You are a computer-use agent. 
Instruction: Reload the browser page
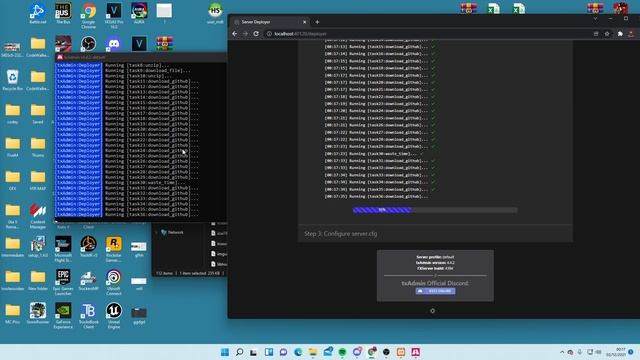256,33
